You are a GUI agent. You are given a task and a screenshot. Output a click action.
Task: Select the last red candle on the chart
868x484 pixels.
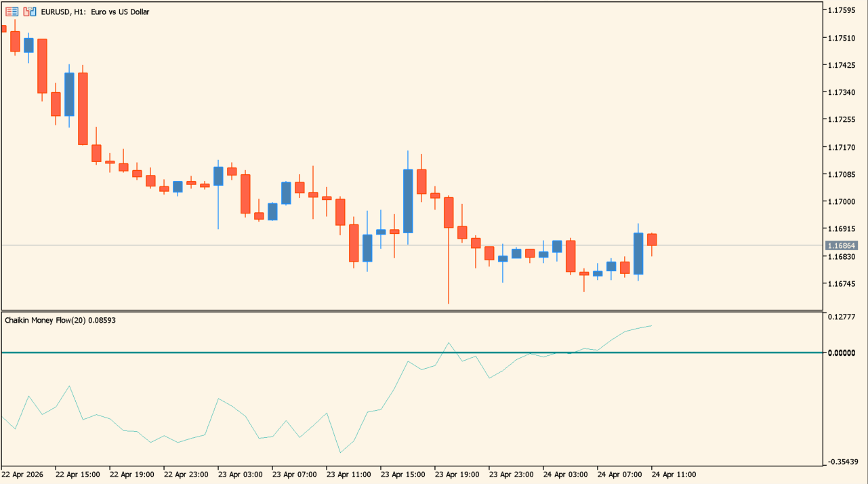(652, 239)
